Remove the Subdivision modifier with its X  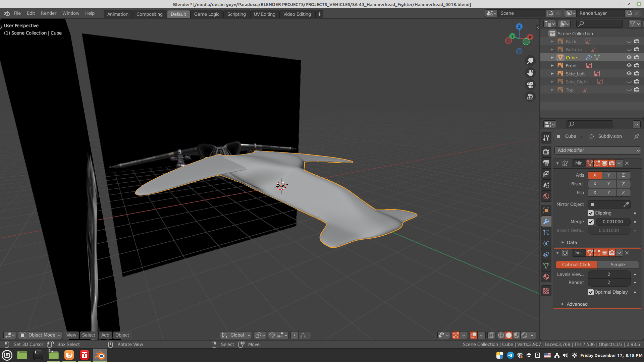pos(627,253)
